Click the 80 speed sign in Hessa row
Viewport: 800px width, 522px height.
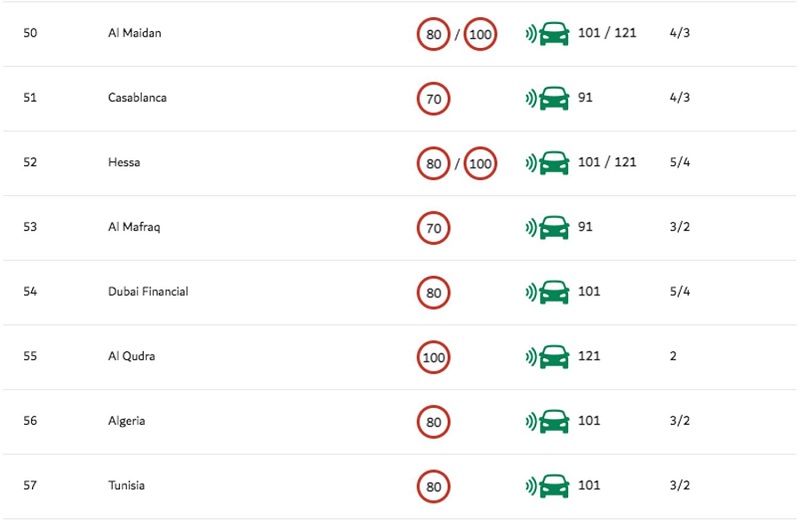(433, 163)
